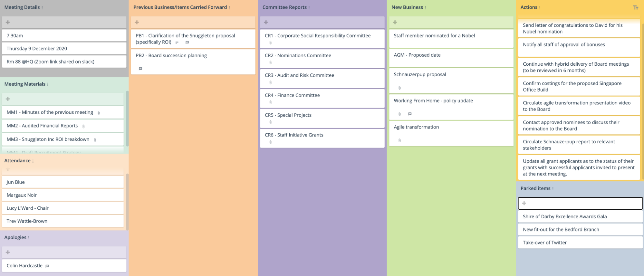
Task: Open attachment icon on MM2 Audited Financial Reports
Action: 83,126
